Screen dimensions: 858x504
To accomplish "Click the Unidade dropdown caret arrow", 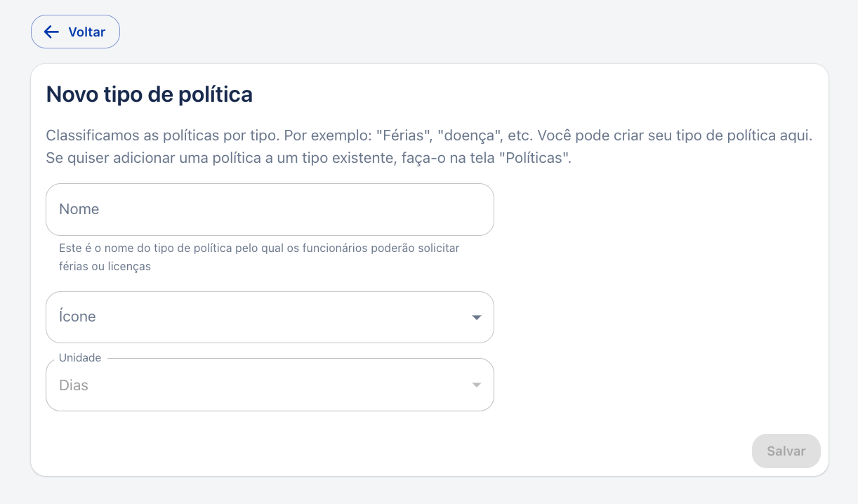I will pos(477,385).
